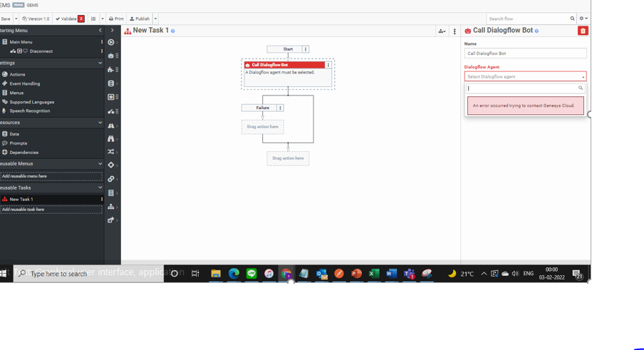
Task: Open Microsoft Teams from the taskbar
Action: coord(409,274)
